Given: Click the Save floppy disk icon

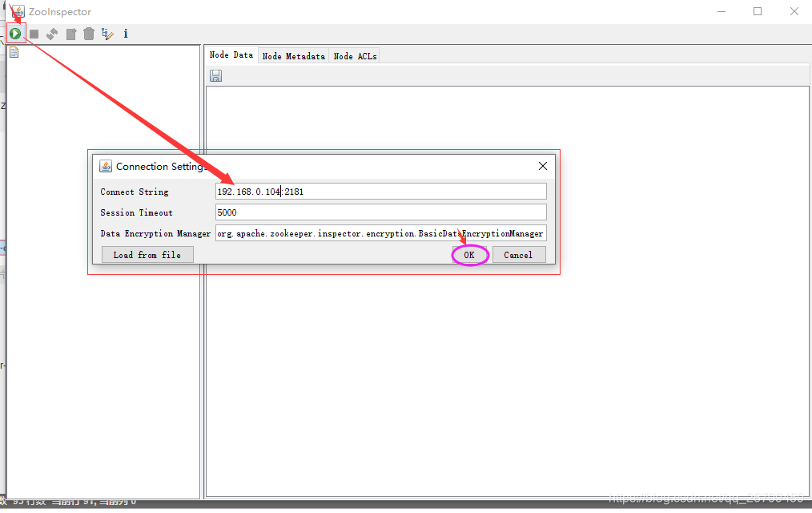Looking at the screenshot, I should (215, 76).
